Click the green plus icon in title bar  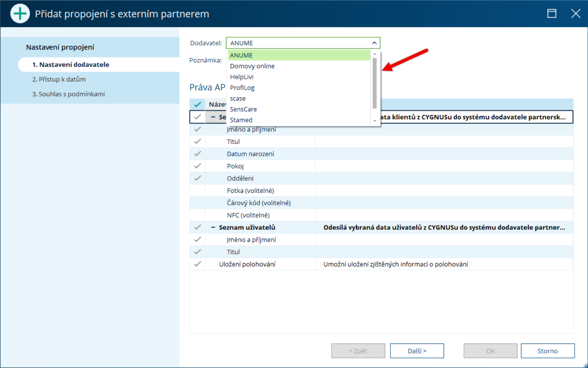click(20, 14)
